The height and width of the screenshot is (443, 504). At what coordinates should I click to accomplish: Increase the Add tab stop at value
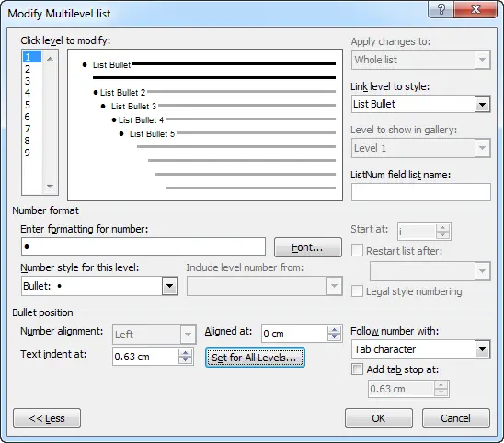pos(441,385)
